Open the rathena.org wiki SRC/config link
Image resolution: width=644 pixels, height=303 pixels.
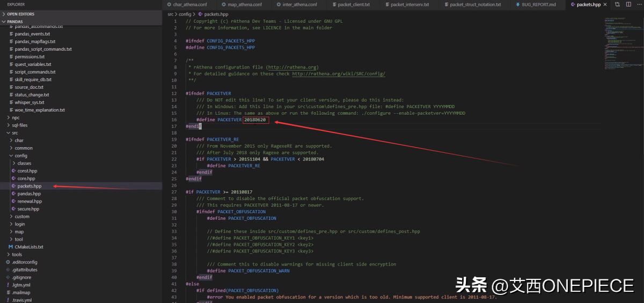(x=338, y=74)
